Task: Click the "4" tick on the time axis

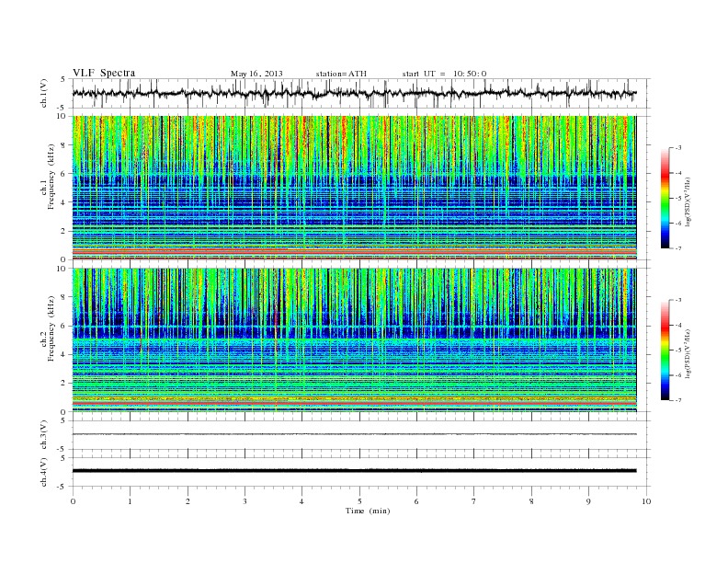Action: point(301,501)
